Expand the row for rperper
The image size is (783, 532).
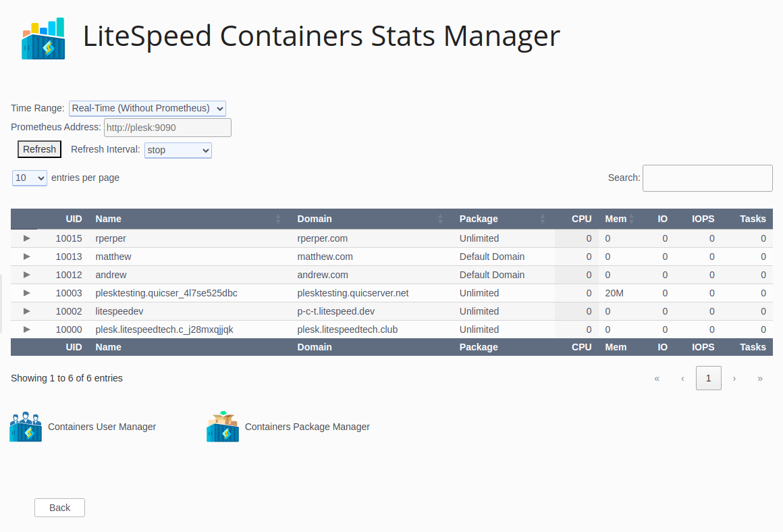tap(26, 238)
